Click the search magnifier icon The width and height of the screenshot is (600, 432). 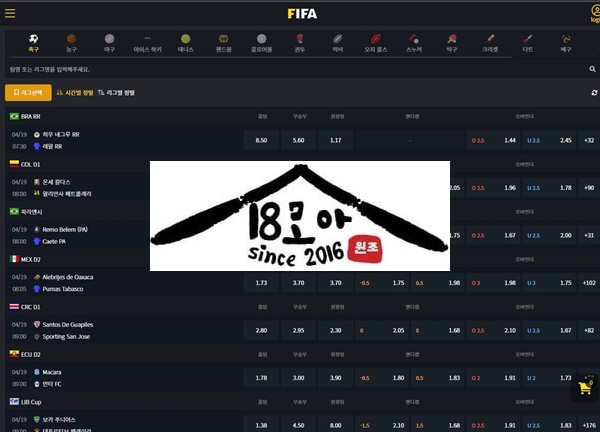coord(592,69)
